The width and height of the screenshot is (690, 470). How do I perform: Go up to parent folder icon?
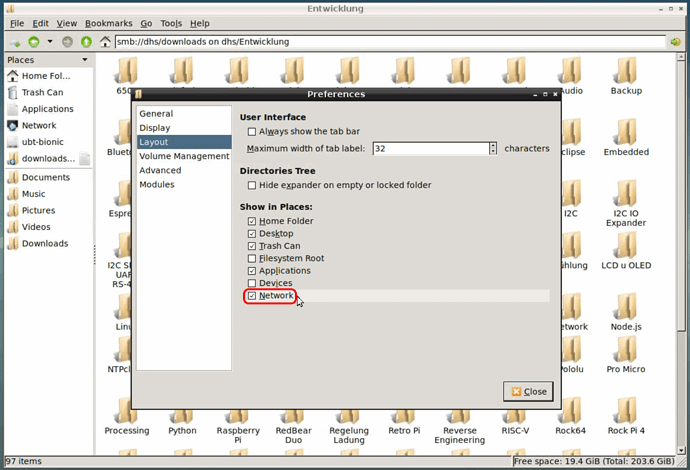coord(86,42)
